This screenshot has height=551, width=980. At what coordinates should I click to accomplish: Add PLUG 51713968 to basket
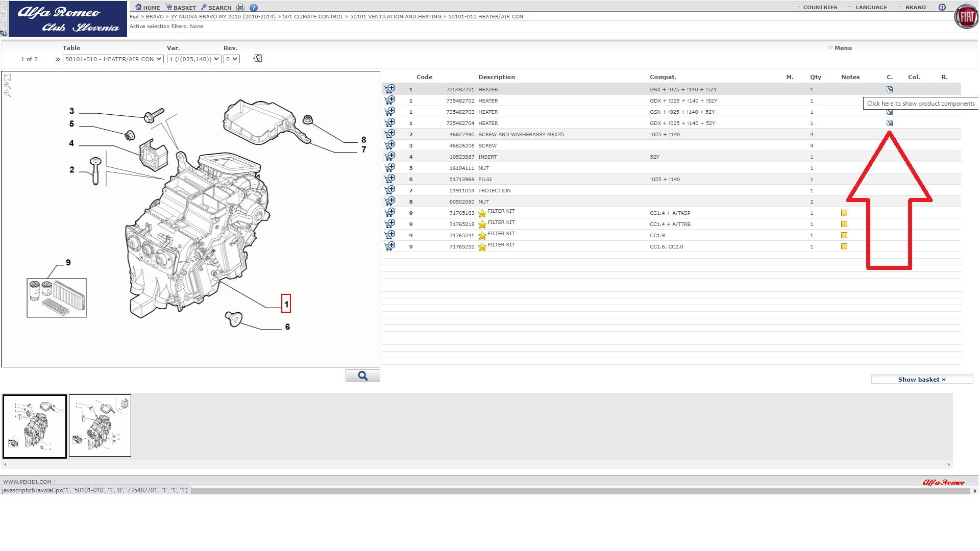(390, 179)
